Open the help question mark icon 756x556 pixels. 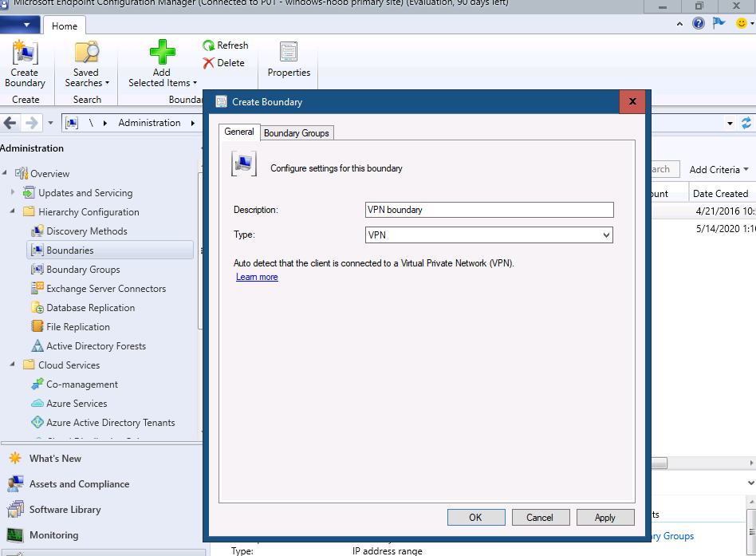698,23
